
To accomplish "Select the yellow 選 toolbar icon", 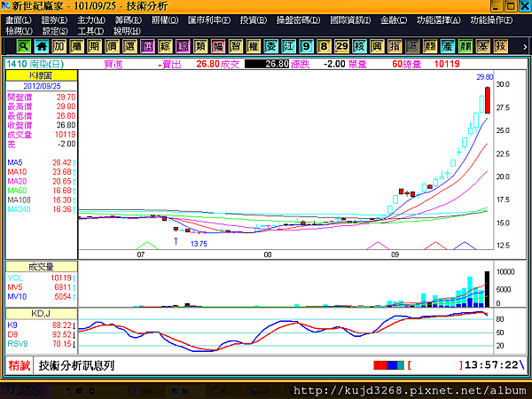I will [129, 46].
